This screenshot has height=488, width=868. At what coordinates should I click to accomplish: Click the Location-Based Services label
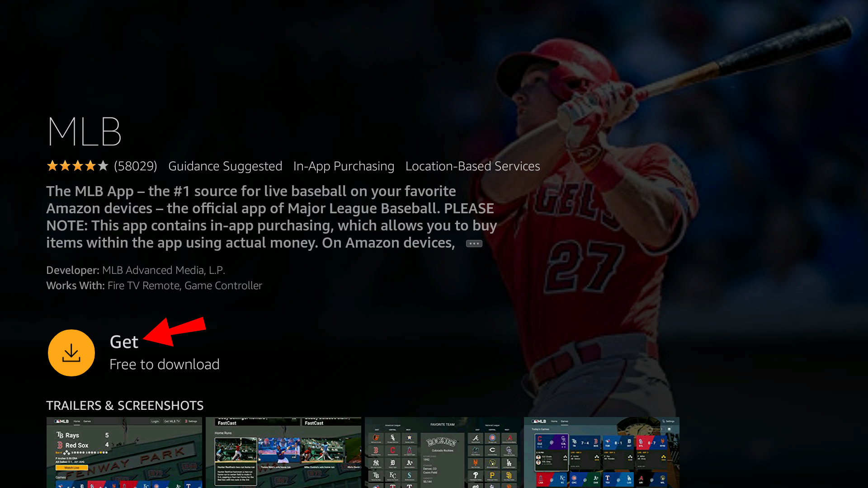point(472,166)
